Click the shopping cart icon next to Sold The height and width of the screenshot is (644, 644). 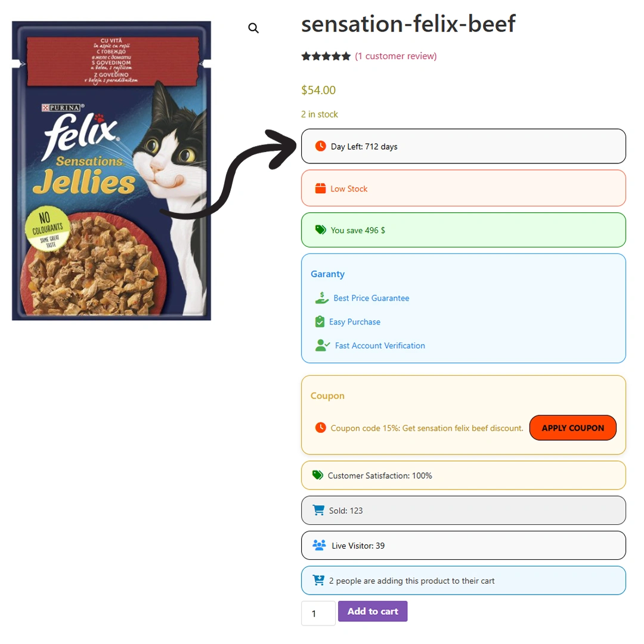(318, 510)
